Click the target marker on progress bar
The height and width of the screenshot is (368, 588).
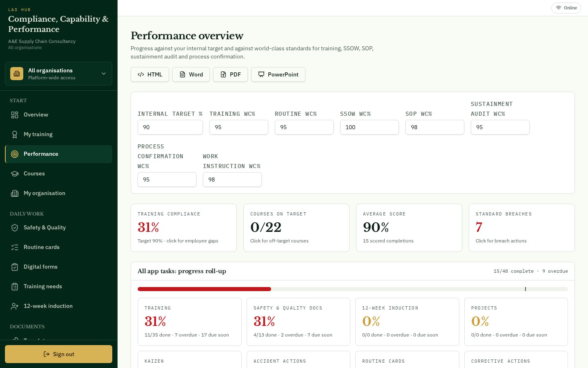[x=526, y=289]
